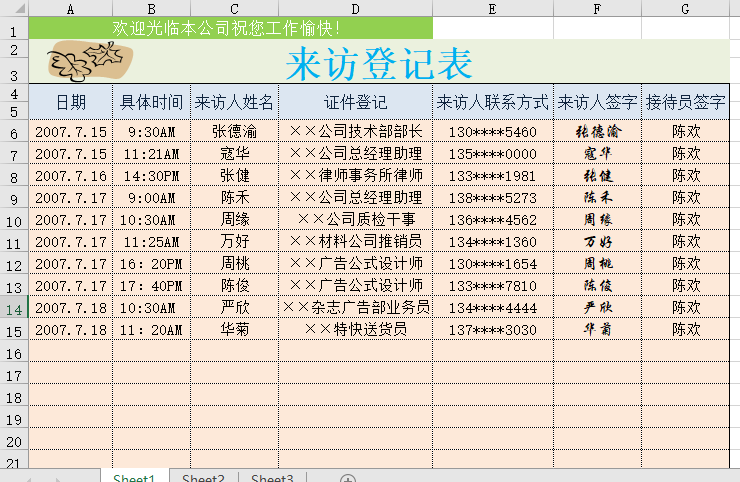Select row 14 header

(x=14, y=308)
